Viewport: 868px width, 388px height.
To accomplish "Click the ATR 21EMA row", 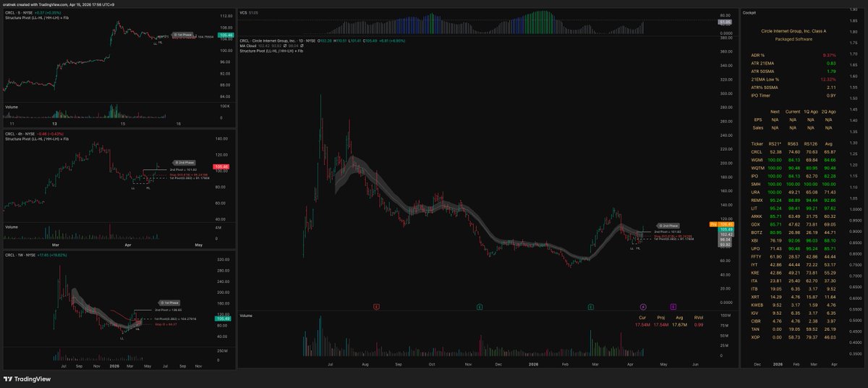I will click(x=793, y=63).
